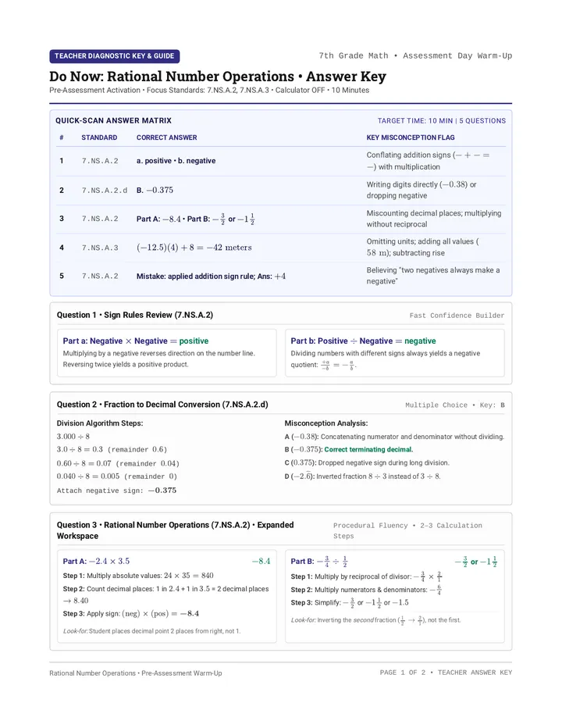
Task: Click answer cell 'a. positive • b. negative'
Action: click(x=176, y=161)
